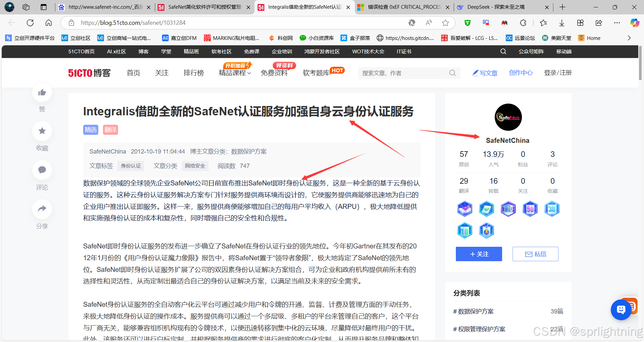644x342 pixels.
Task: Click 鸿蒙开发者社区 in top bar
Action: pos(322,51)
